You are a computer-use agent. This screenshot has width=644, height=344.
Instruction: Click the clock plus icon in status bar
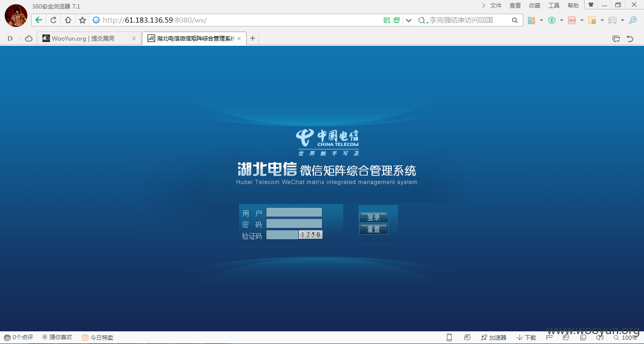coord(467,337)
